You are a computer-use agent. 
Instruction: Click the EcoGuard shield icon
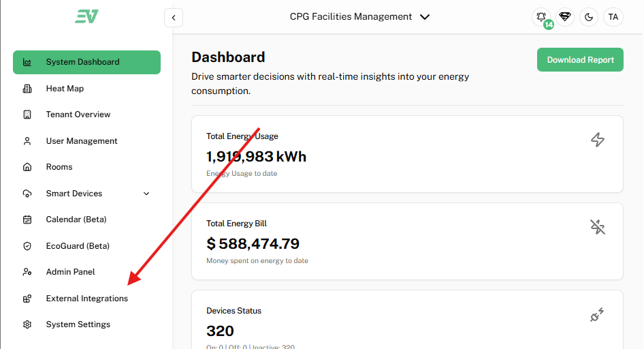[x=27, y=246]
